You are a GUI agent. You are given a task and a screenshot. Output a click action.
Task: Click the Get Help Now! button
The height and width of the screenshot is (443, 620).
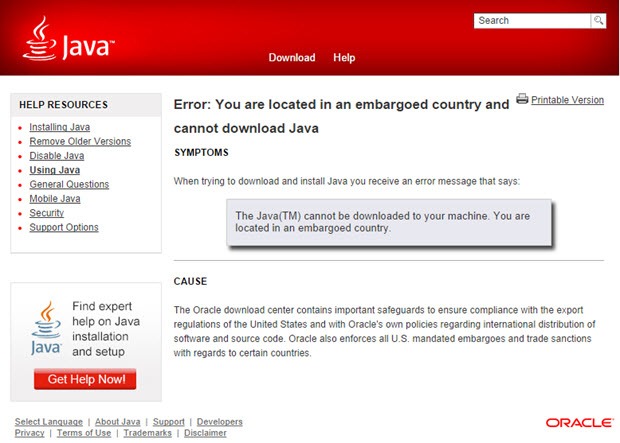pos(85,379)
